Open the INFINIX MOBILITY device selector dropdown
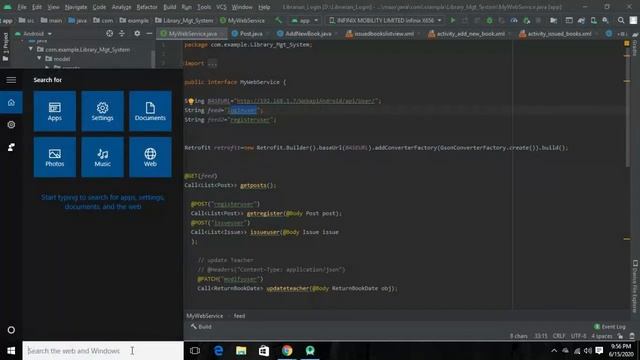This screenshot has width=640, height=360. point(385,20)
